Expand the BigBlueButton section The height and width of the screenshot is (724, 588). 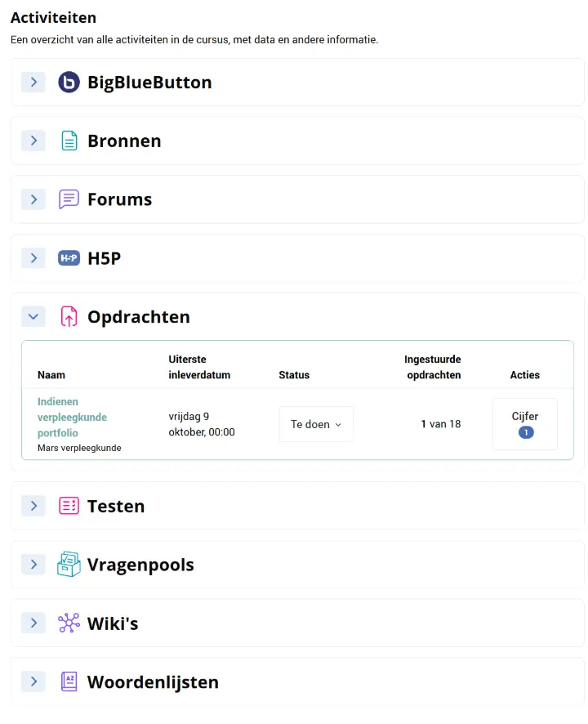coord(33,83)
